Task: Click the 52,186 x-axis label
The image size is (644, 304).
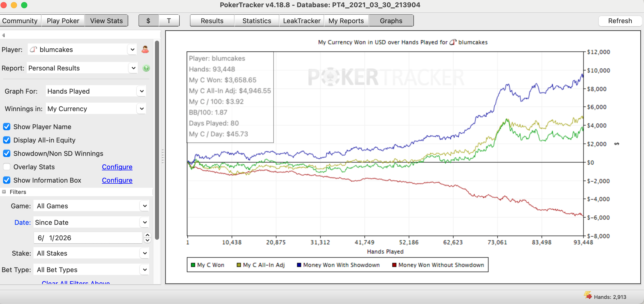Action: click(409, 242)
